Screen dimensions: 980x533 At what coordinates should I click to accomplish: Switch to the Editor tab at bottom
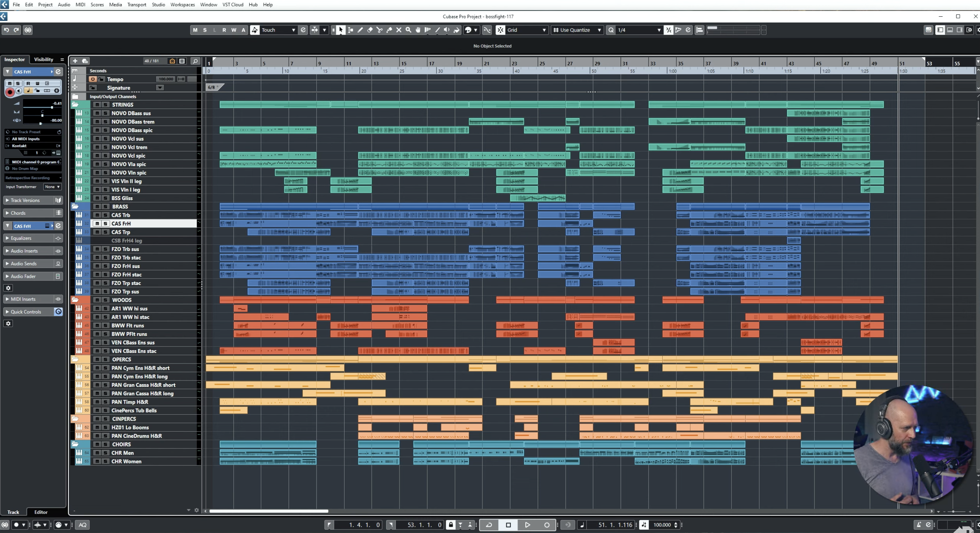click(41, 512)
